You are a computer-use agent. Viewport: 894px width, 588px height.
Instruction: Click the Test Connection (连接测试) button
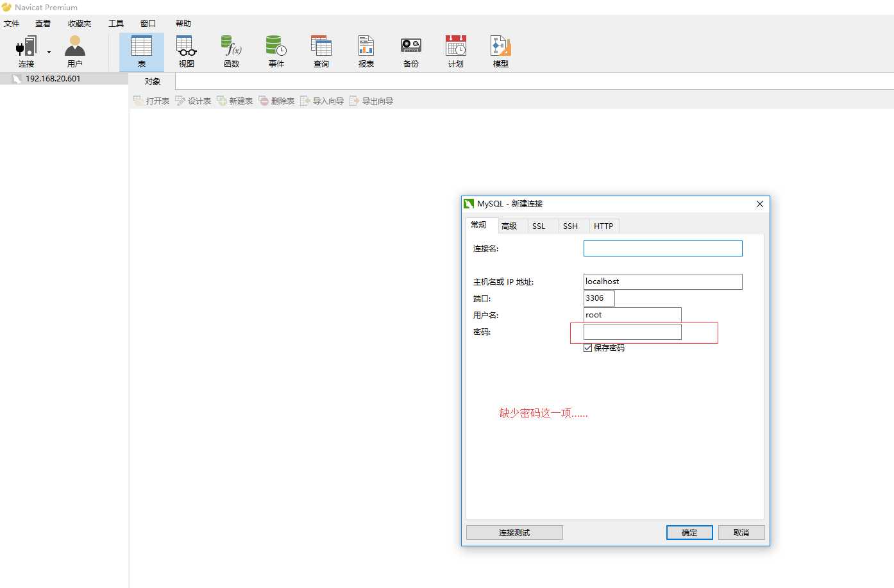(x=514, y=533)
